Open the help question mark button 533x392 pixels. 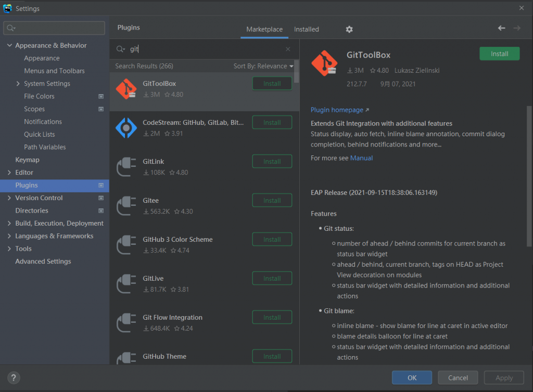[x=14, y=378]
